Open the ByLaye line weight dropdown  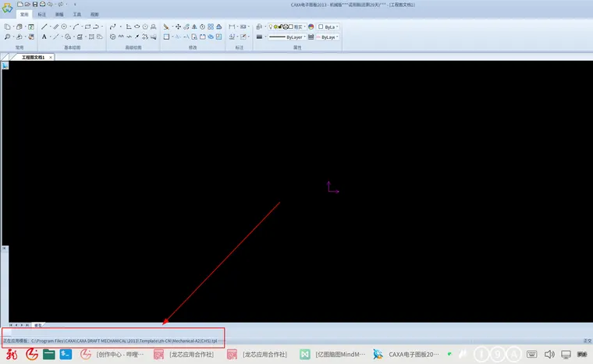pyautogui.click(x=328, y=37)
